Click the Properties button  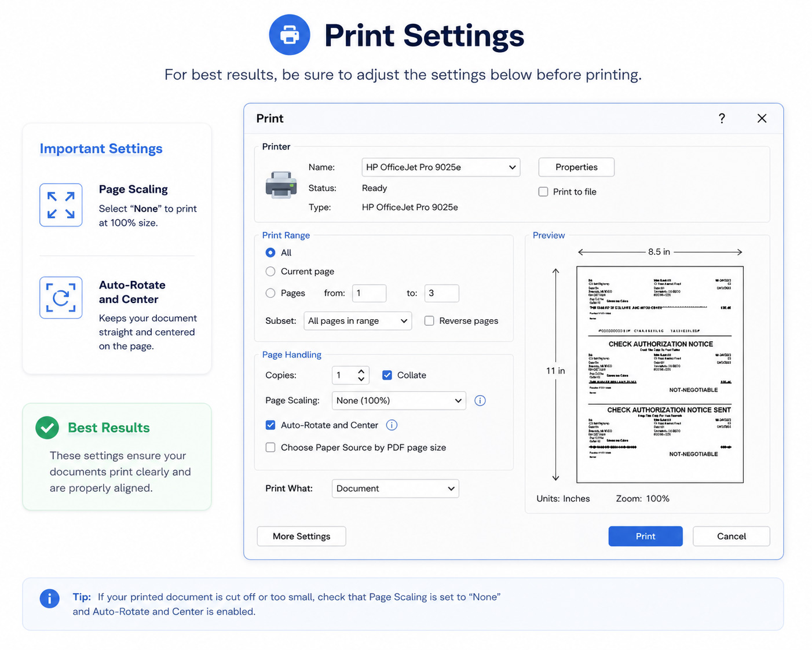576,167
